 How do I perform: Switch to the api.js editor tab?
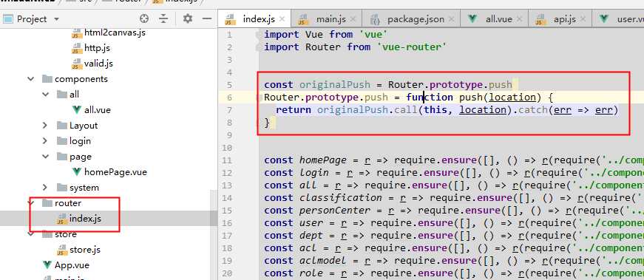(560, 19)
